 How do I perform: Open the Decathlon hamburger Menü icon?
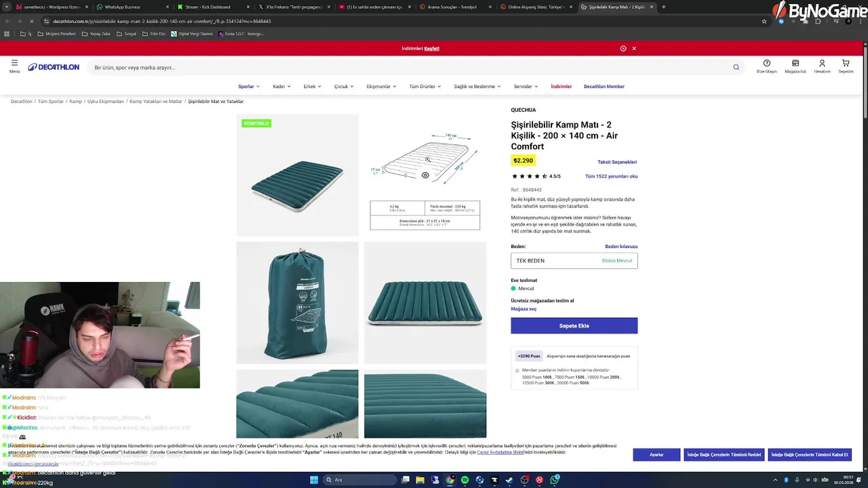(x=14, y=63)
